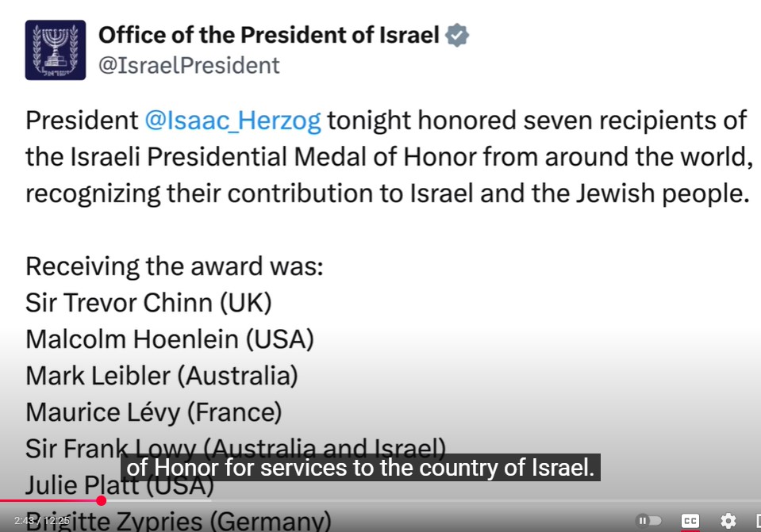The width and height of the screenshot is (761, 532).
Task: Click the Mark Leibler (Australia) line
Action: (x=161, y=376)
